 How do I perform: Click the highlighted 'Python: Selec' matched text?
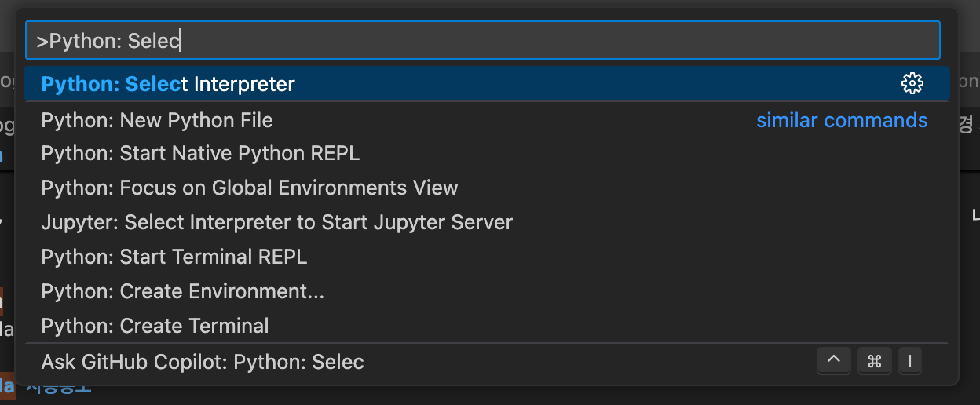pos(110,83)
